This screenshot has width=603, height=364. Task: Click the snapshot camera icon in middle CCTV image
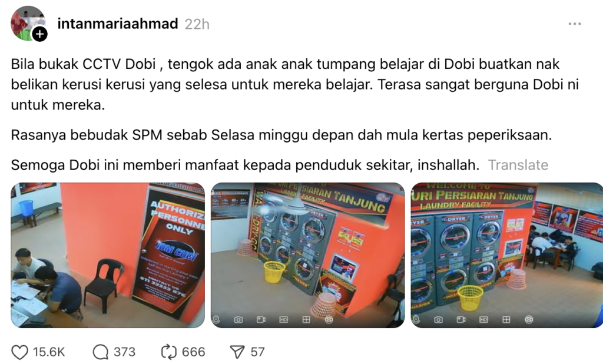coord(238,320)
